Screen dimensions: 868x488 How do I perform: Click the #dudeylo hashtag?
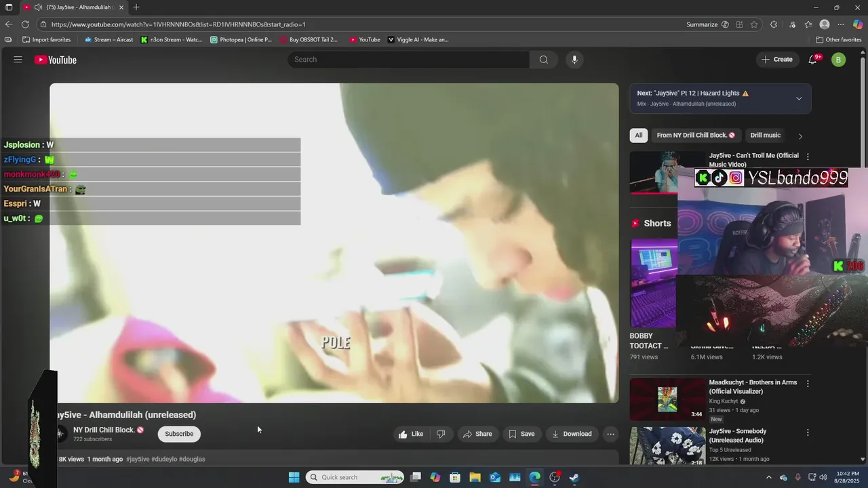click(164, 460)
